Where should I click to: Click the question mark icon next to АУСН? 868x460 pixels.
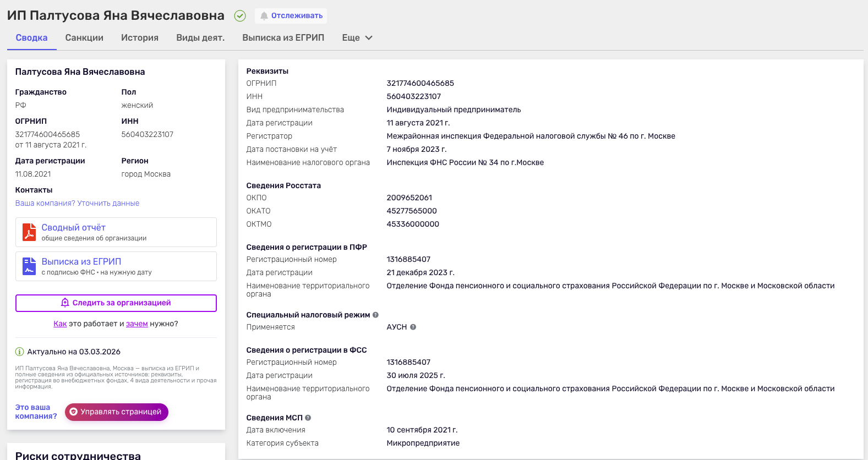[x=413, y=327]
